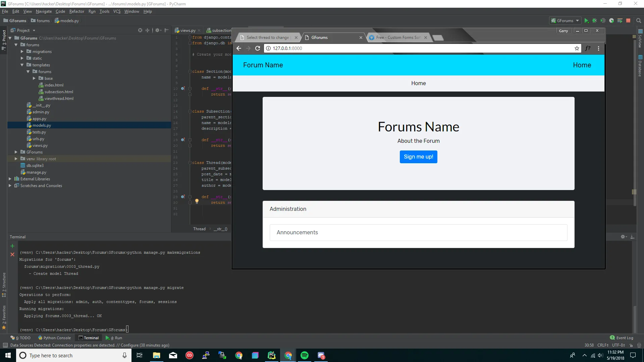Open the Announcements forum link
The image size is (644, 362).
297,233
